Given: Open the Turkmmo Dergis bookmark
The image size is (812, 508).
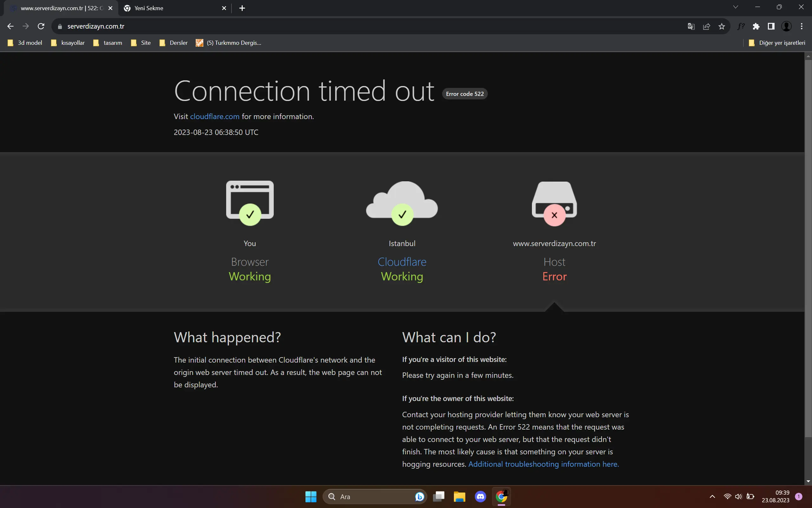Looking at the screenshot, I should [228, 43].
